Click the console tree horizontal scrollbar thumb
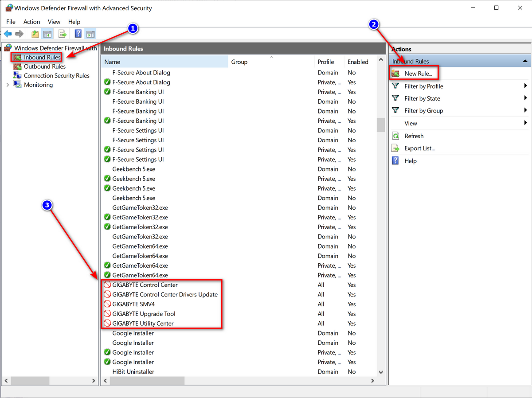 [30, 381]
